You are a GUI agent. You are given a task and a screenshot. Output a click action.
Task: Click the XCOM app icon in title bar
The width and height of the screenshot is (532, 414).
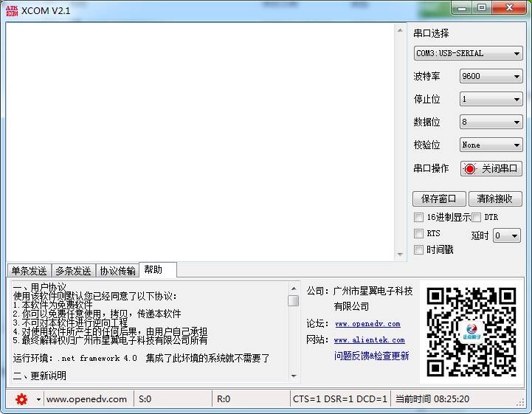11,10
